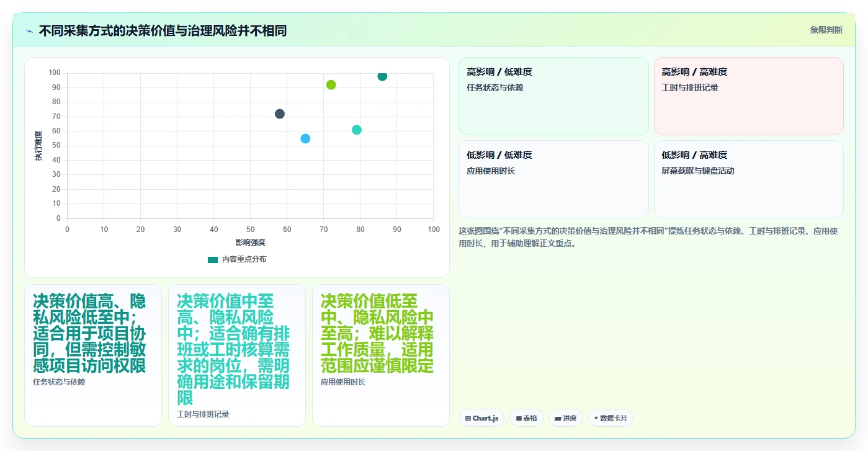Click the 执行难度 y-axis title

tap(38, 146)
